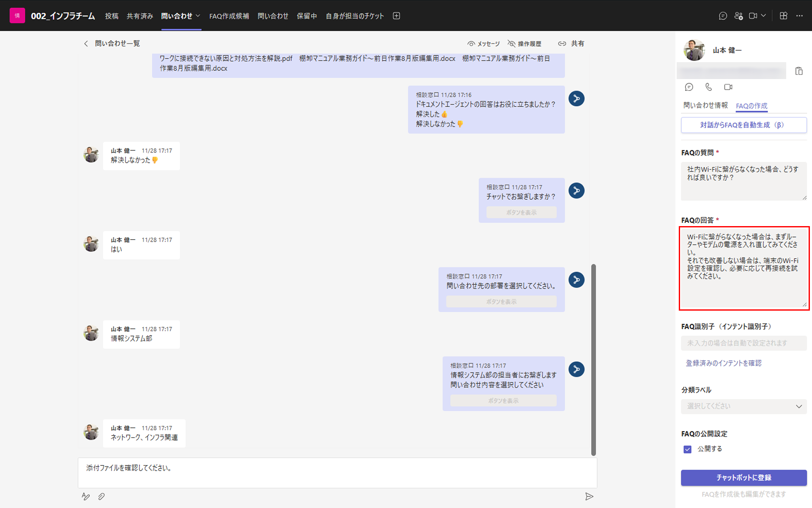Click 山本 健一 avatar beside ネットワーク、インフラ関連 message
Screen dimensions: 812x508
(x=91, y=432)
